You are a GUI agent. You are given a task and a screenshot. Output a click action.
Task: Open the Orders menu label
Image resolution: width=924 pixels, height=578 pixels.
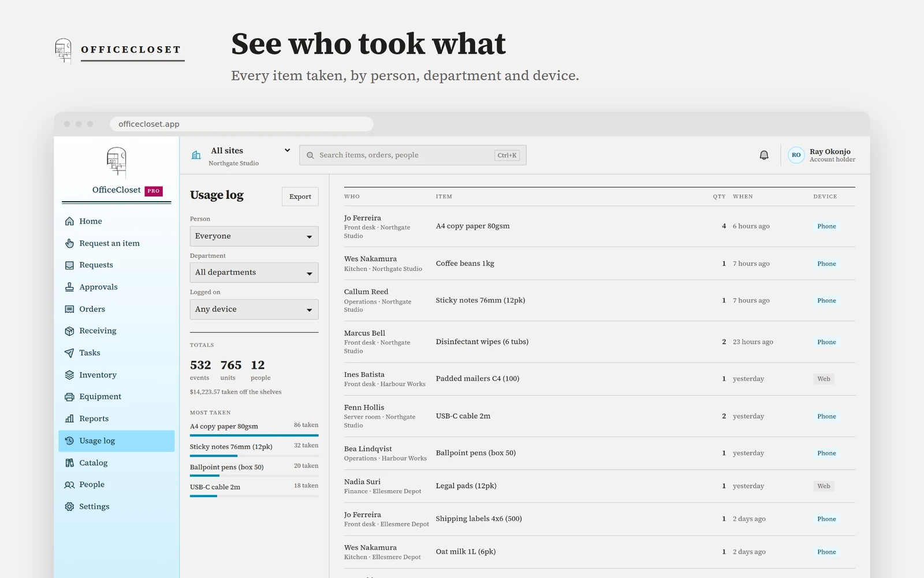tap(92, 309)
